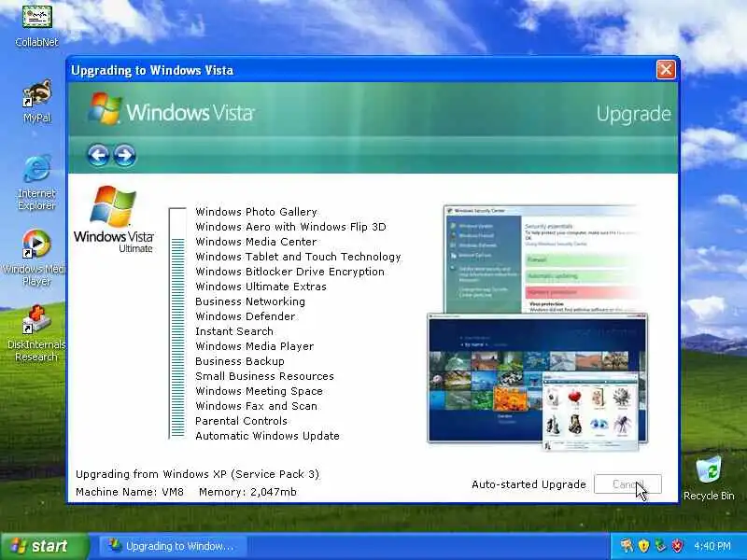The height and width of the screenshot is (560, 747).
Task: Select the Parental Controls entry
Action: point(242,421)
